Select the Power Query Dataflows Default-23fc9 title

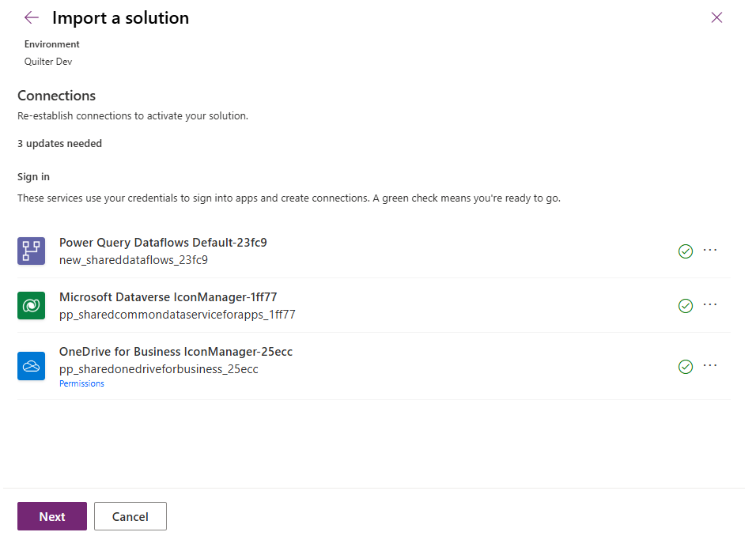pyautogui.click(x=163, y=243)
